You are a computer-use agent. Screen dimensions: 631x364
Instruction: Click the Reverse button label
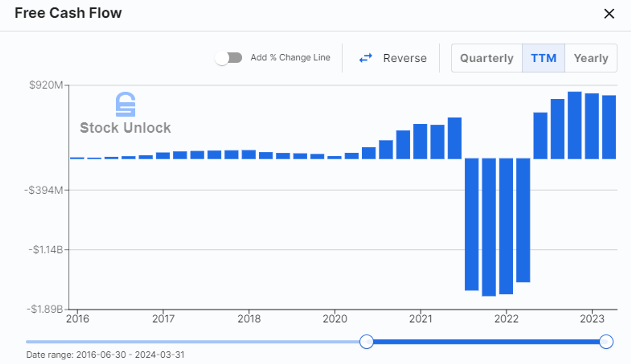[405, 58]
